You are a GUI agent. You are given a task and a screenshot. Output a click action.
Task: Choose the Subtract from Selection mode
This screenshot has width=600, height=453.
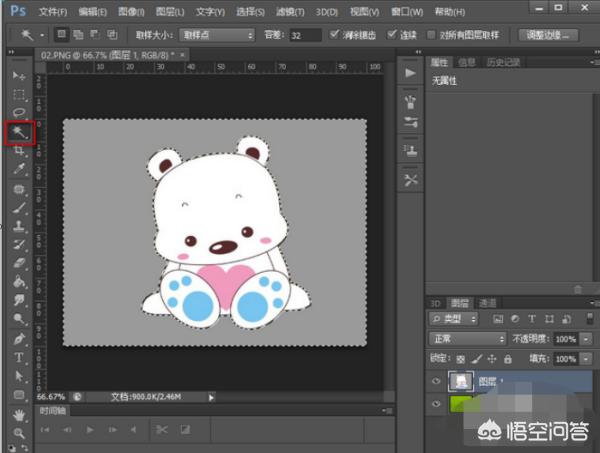(95, 35)
